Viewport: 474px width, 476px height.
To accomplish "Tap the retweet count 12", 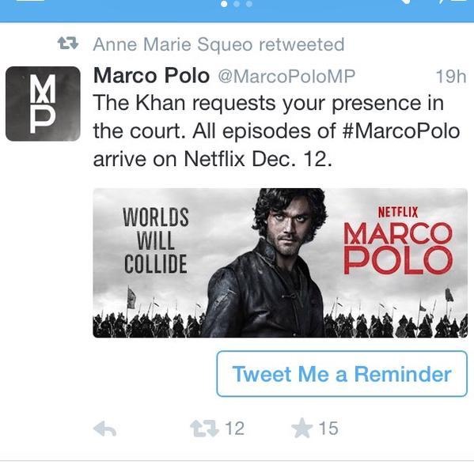I will click(x=234, y=429).
